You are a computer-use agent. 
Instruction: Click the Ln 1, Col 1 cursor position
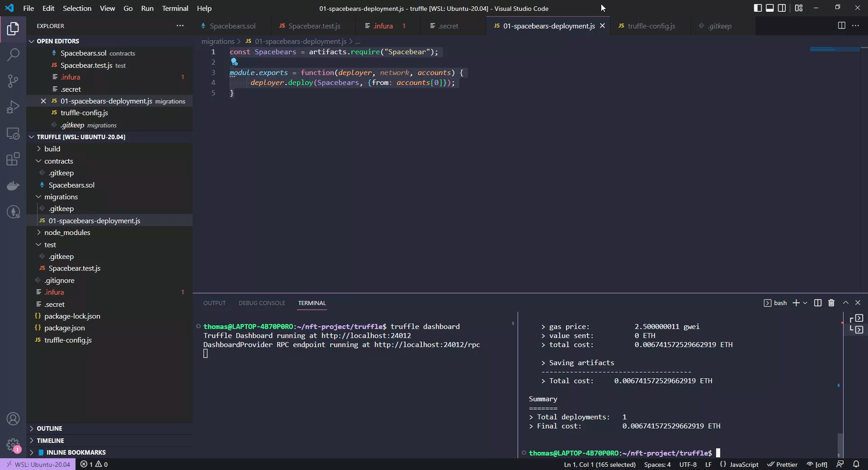(599, 464)
